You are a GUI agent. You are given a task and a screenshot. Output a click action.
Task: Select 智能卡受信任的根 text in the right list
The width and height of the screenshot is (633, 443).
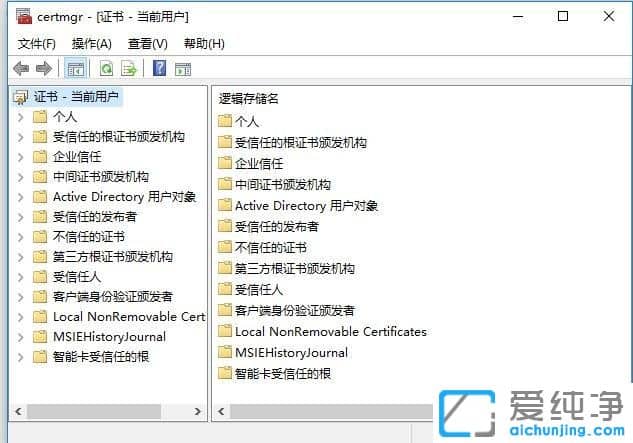tap(283, 373)
